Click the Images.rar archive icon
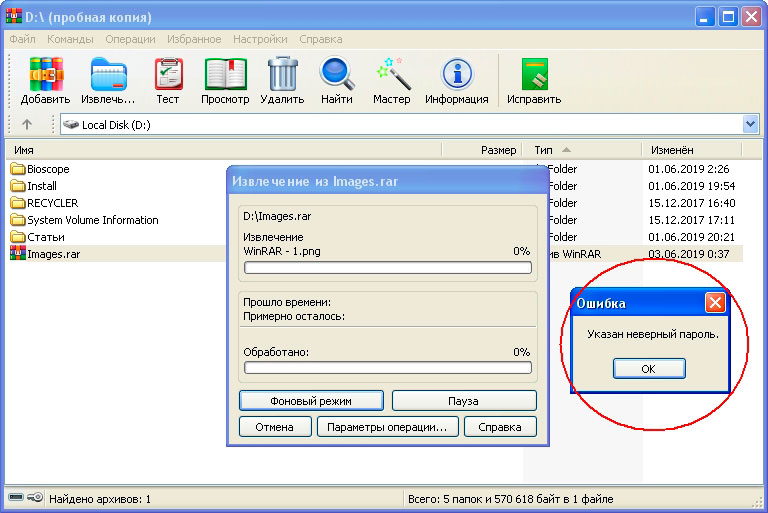This screenshot has height=513, width=768. 18,253
